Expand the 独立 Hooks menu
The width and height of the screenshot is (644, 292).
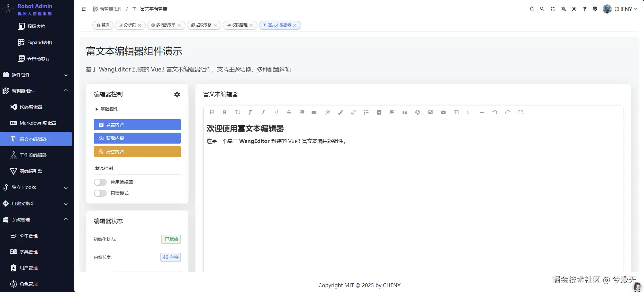click(x=36, y=187)
